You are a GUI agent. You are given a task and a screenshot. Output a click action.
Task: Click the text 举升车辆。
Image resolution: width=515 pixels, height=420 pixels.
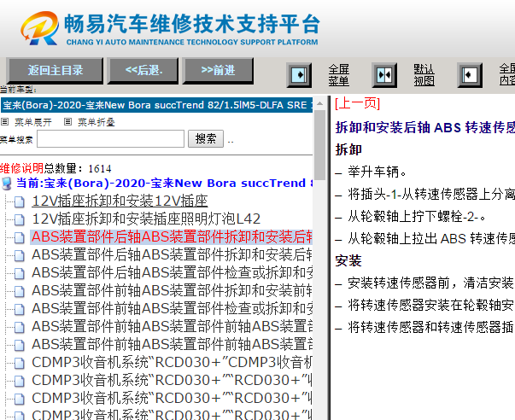pos(377,172)
